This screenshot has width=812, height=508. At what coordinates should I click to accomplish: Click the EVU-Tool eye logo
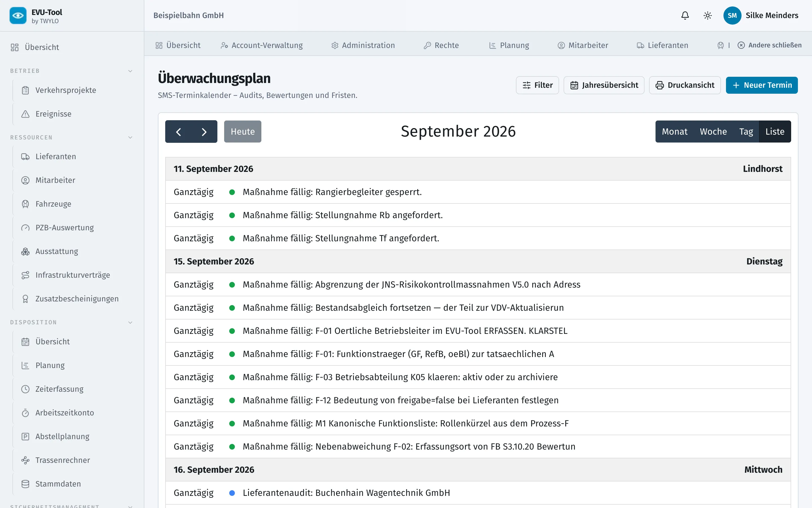[18, 16]
